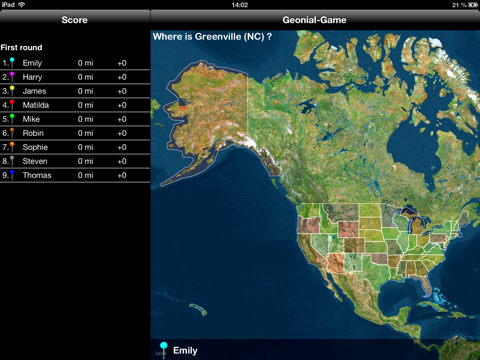Click Harry's magenta pin icon
The height and width of the screenshot is (360, 480).
tap(12, 76)
